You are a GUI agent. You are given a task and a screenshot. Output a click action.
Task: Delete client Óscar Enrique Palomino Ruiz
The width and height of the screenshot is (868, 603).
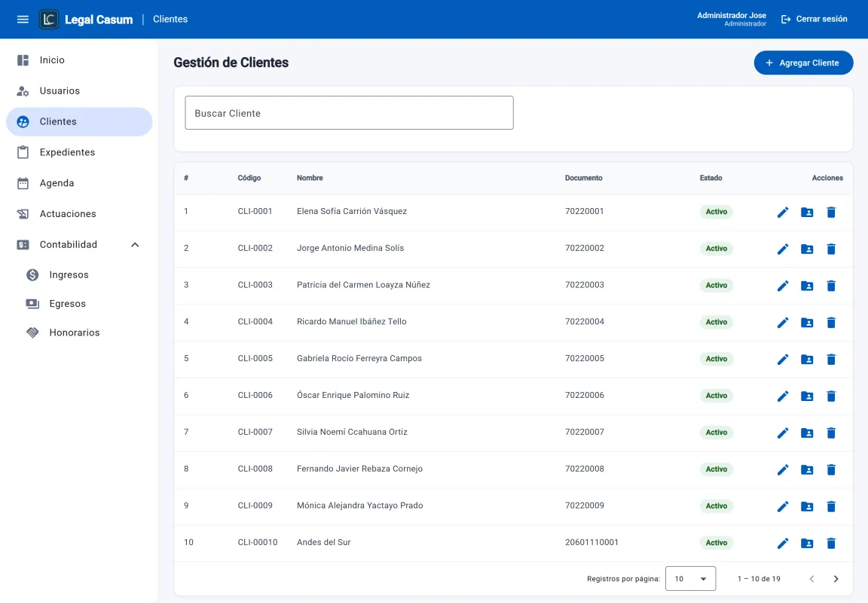point(831,396)
